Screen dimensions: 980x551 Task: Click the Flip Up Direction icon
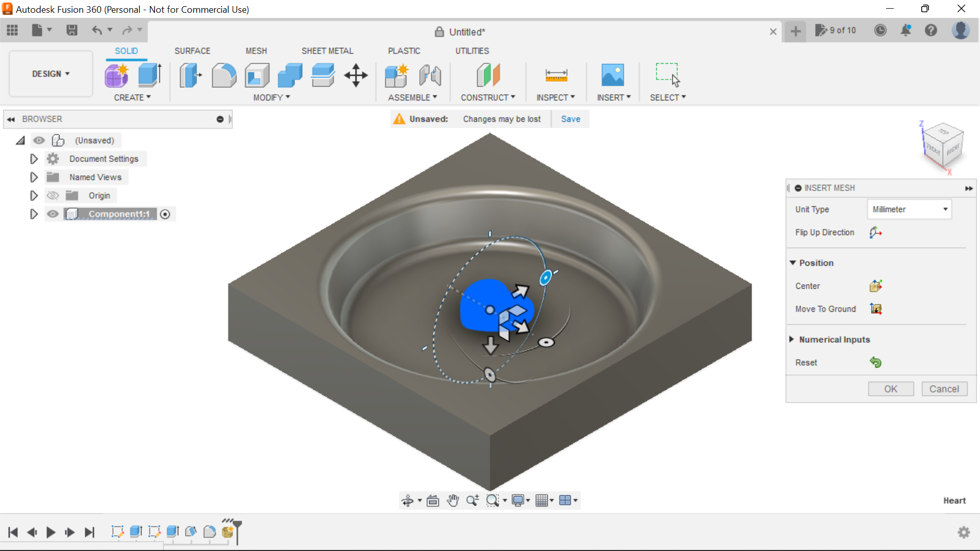coord(875,232)
